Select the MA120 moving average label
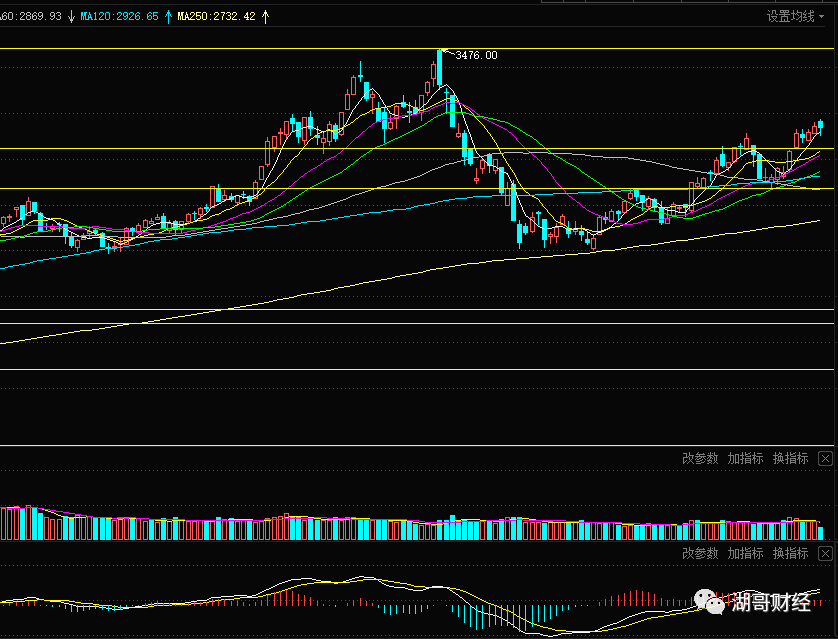Viewport: 838px width, 639px height. click(119, 17)
